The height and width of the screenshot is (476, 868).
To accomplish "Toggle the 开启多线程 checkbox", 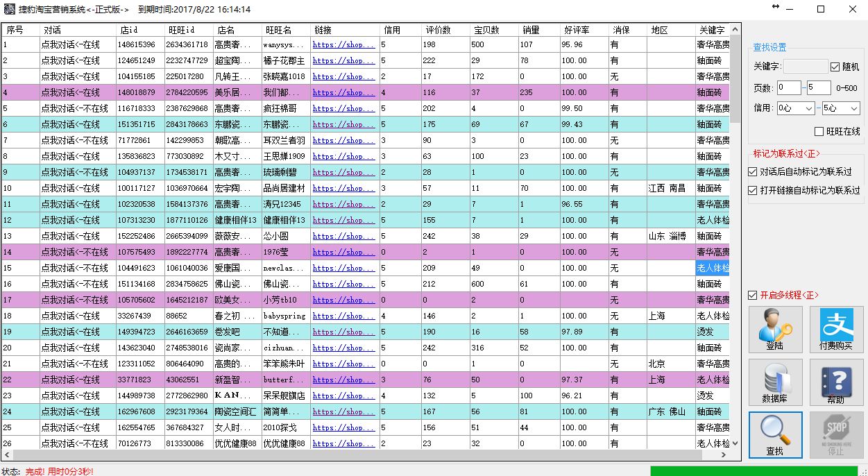I will pos(753,296).
